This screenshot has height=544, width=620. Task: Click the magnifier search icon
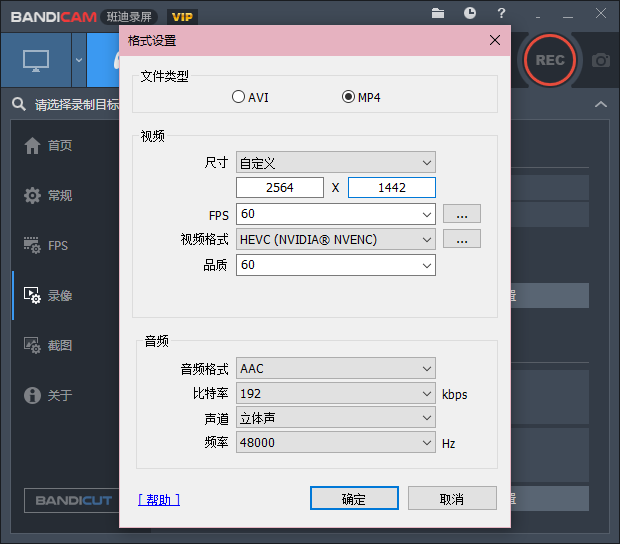(x=19, y=104)
